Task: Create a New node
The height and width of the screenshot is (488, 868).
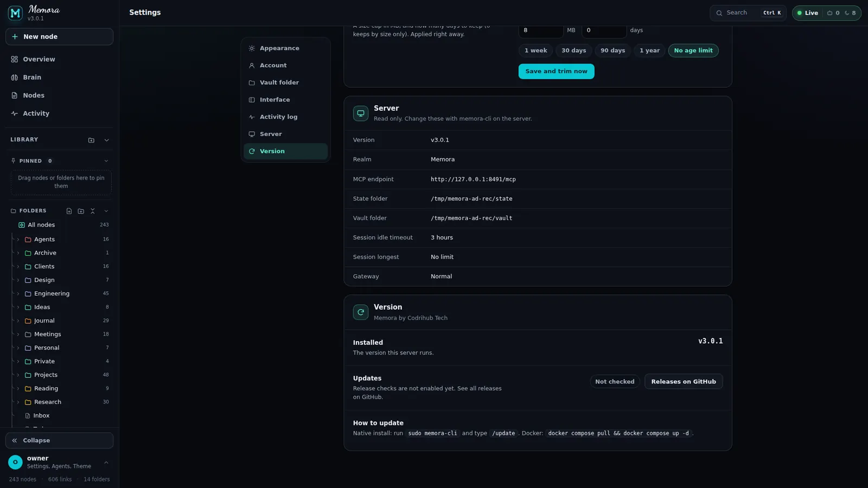Action: coord(59,37)
